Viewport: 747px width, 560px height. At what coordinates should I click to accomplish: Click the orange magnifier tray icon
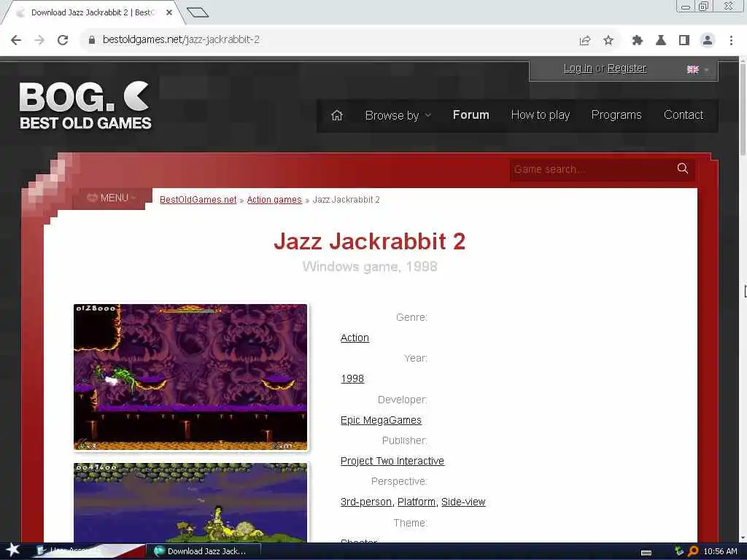pyautogui.click(x=693, y=551)
